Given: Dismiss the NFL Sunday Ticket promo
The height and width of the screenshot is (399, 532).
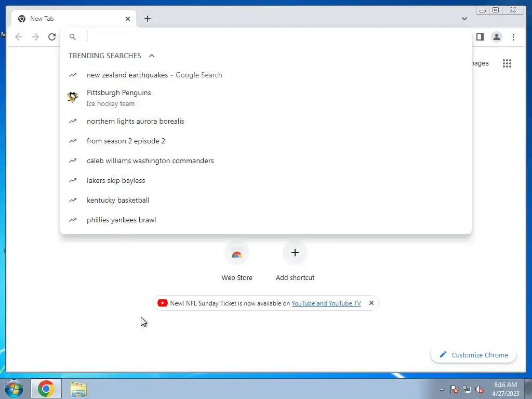Looking at the screenshot, I should 371,303.
